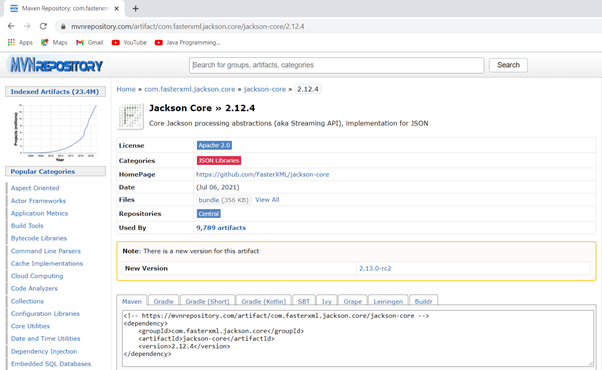Viewport: 602px width, 370px height.
Task: Click the MVNRepository logo
Action: coord(56,65)
